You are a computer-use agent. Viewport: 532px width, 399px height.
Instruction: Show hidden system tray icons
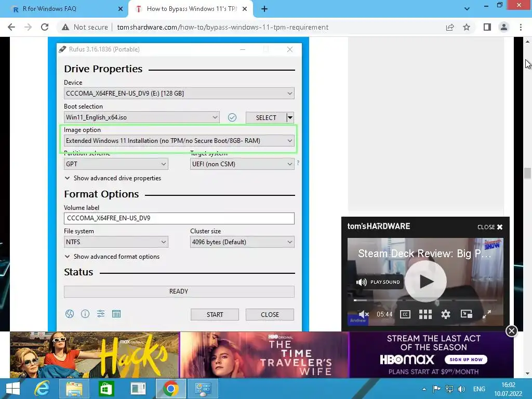[x=424, y=389]
